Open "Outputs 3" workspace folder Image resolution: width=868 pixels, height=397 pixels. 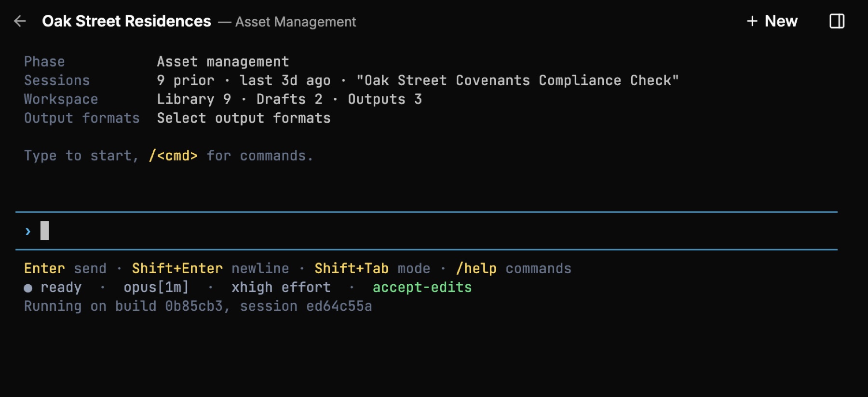(x=385, y=99)
